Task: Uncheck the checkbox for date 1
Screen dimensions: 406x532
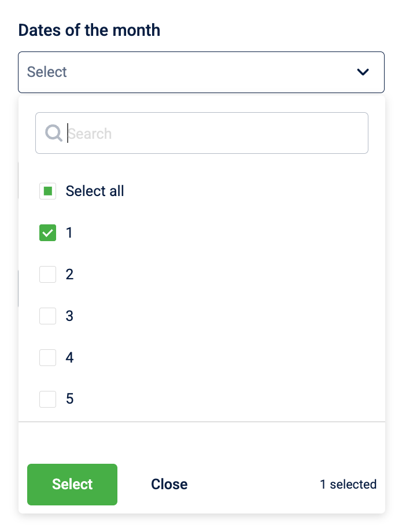Action: (x=48, y=233)
